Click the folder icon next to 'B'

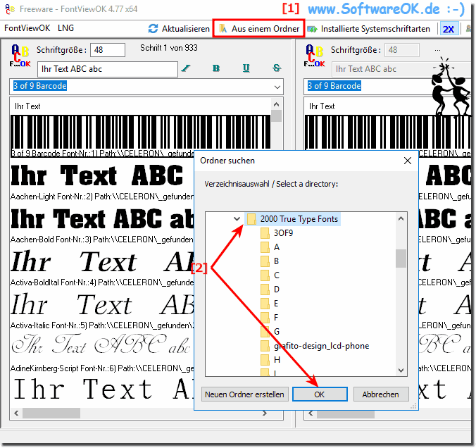[x=265, y=261]
